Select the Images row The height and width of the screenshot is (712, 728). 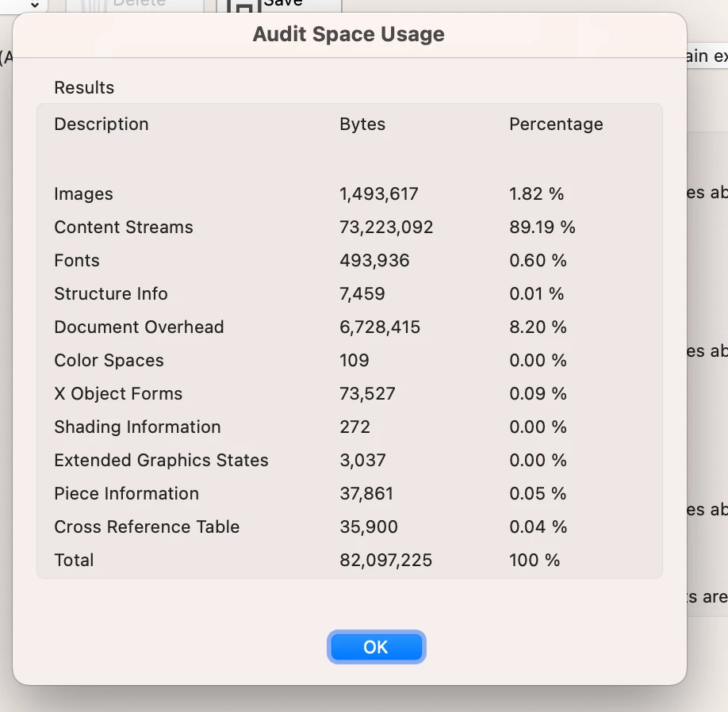350,193
